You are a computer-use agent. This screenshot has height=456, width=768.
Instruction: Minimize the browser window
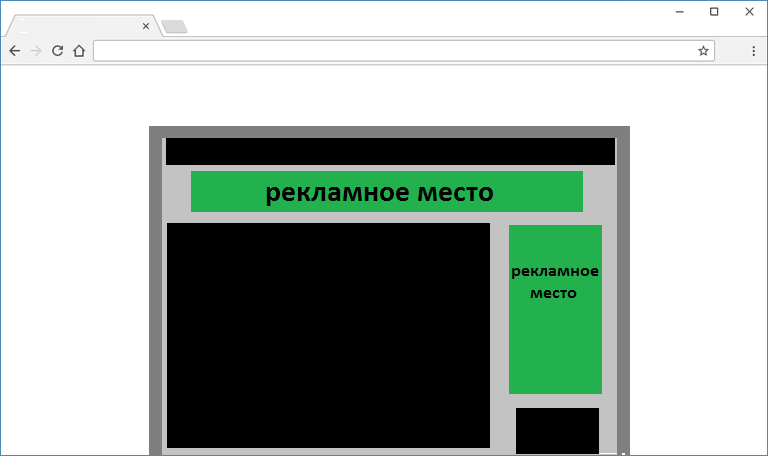click(x=680, y=11)
